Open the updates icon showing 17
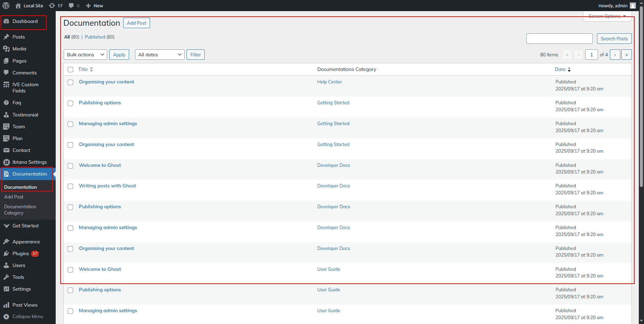Viewport: 644px width, 324px height. (x=52, y=6)
